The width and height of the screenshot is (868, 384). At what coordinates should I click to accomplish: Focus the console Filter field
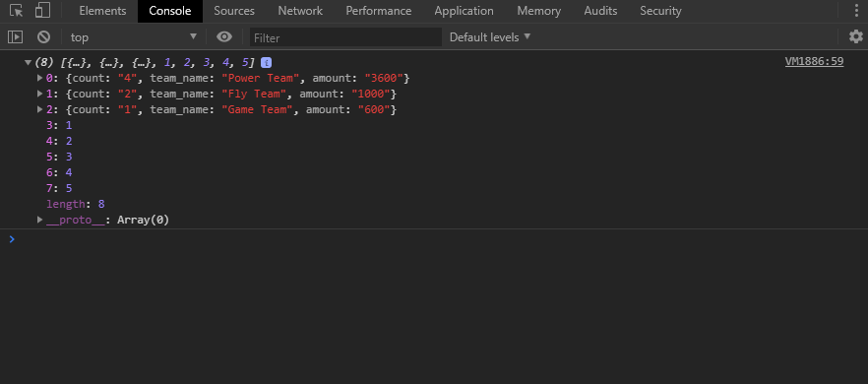(x=345, y=37)
